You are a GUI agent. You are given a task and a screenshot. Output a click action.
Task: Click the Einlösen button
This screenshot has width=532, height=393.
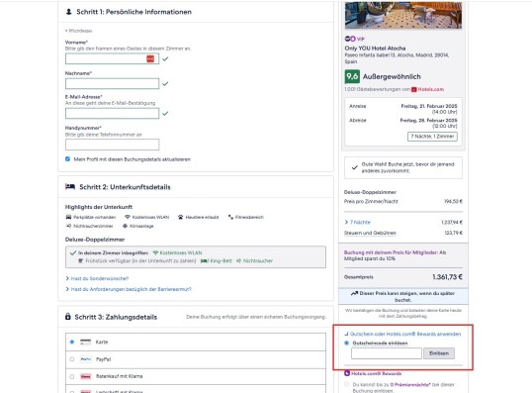pos(439,353)
